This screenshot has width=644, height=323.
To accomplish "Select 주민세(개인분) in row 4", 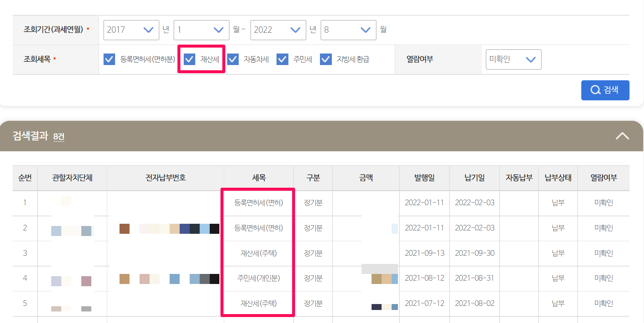I will click(259, 278).
